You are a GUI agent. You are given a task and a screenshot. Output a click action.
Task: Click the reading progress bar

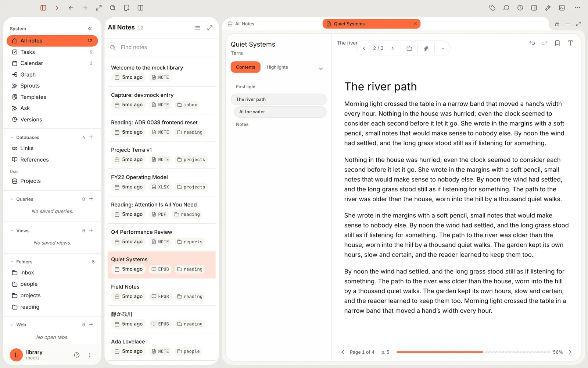[473, 352]
